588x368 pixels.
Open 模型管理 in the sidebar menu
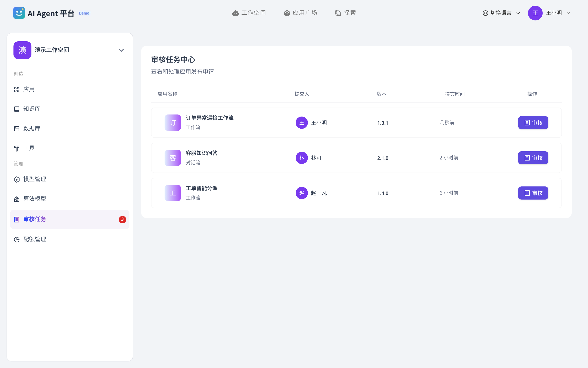tap(70, 179)
